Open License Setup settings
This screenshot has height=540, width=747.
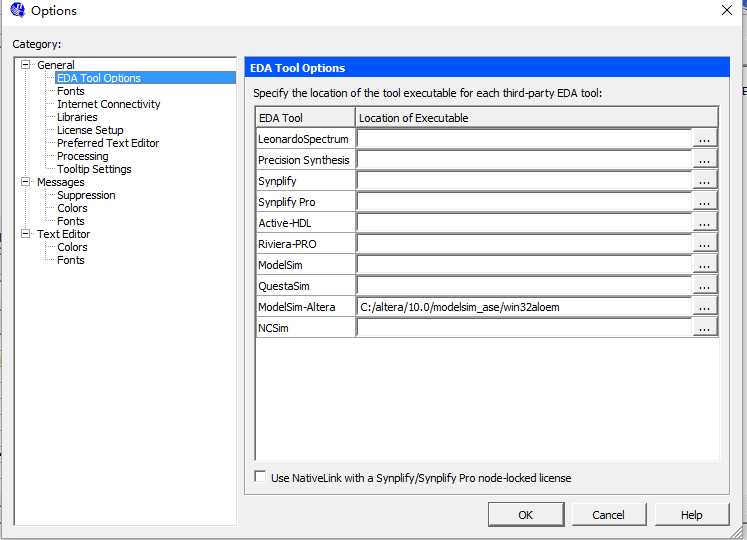tap(90, 130)
